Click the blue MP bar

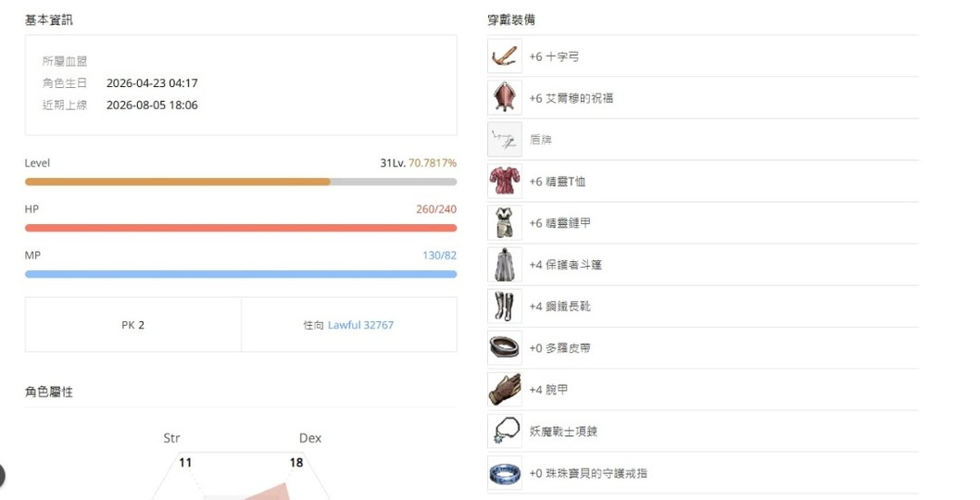coord(241,274)
